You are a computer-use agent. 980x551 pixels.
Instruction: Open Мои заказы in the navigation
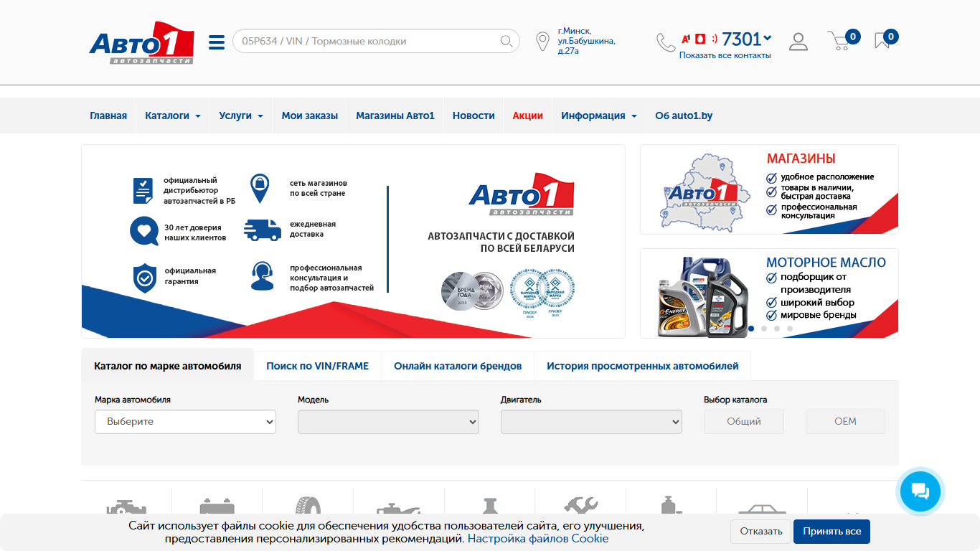coord(310,116)
